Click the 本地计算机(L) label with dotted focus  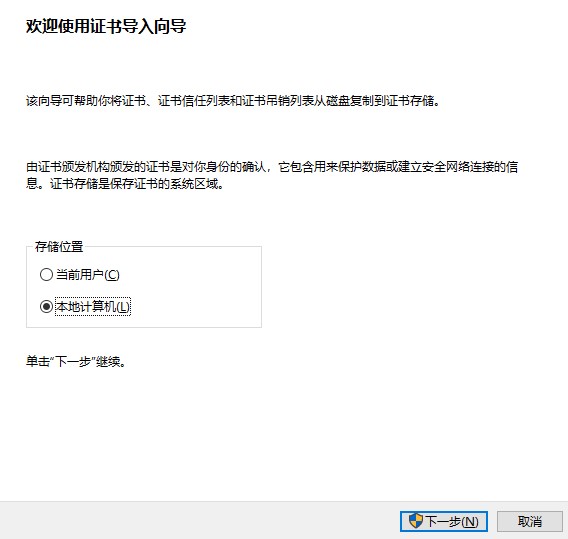(x=93, y=306)
